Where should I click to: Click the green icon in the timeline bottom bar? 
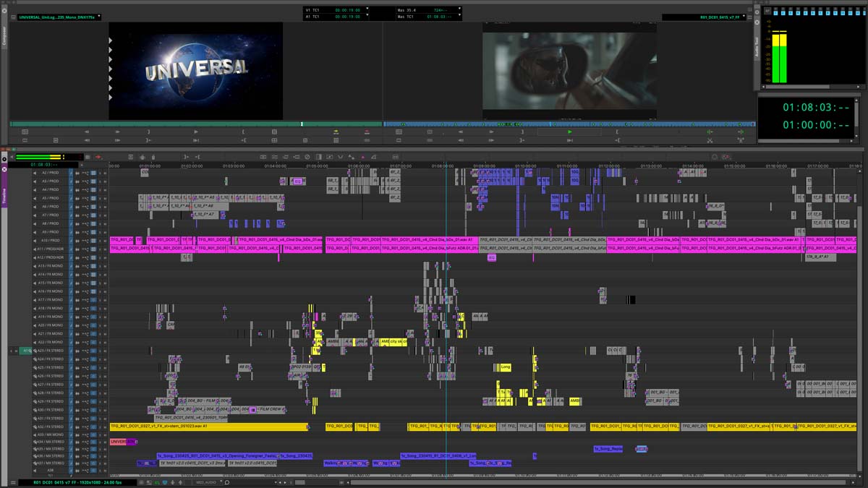(157, 482)
